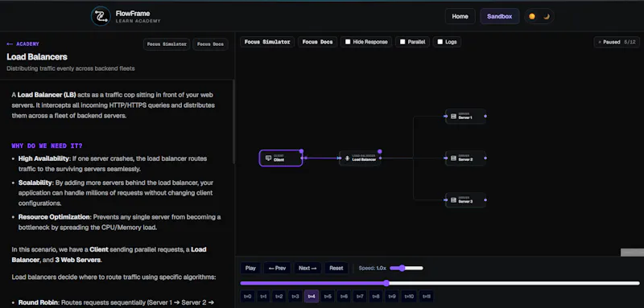Click the 'WHY DO WE NEED IT?' heading
The height and width of the screenshot is (308, 644).
coord(47,146)
